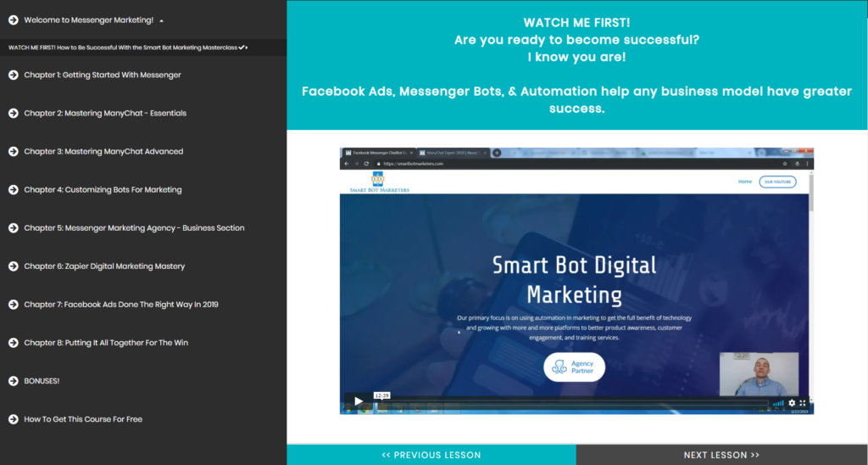Click the arrow icon beside Chapter 6

click(x=14, y=266)
